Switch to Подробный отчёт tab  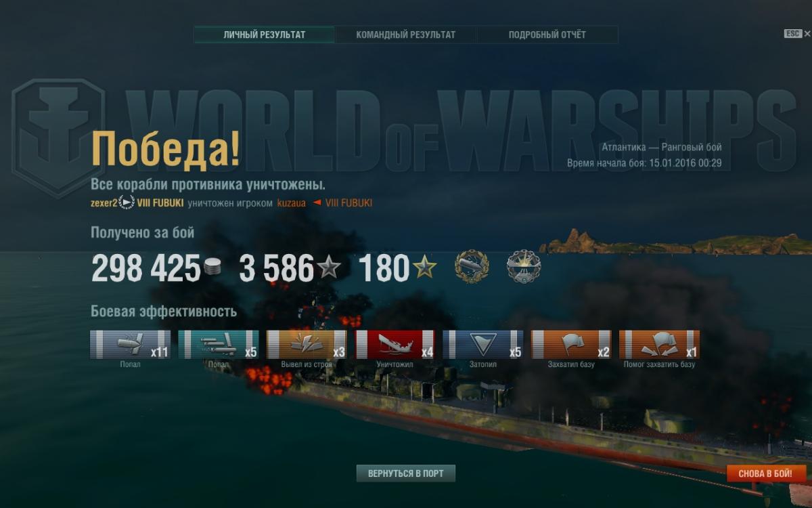(x=547, y=35)
